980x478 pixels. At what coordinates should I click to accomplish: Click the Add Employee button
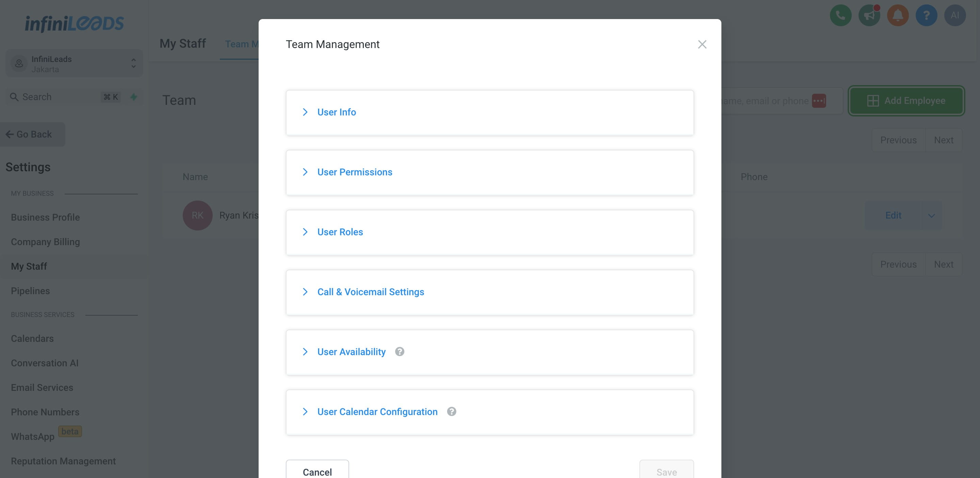pyautogui.click(x=906, y=101)
